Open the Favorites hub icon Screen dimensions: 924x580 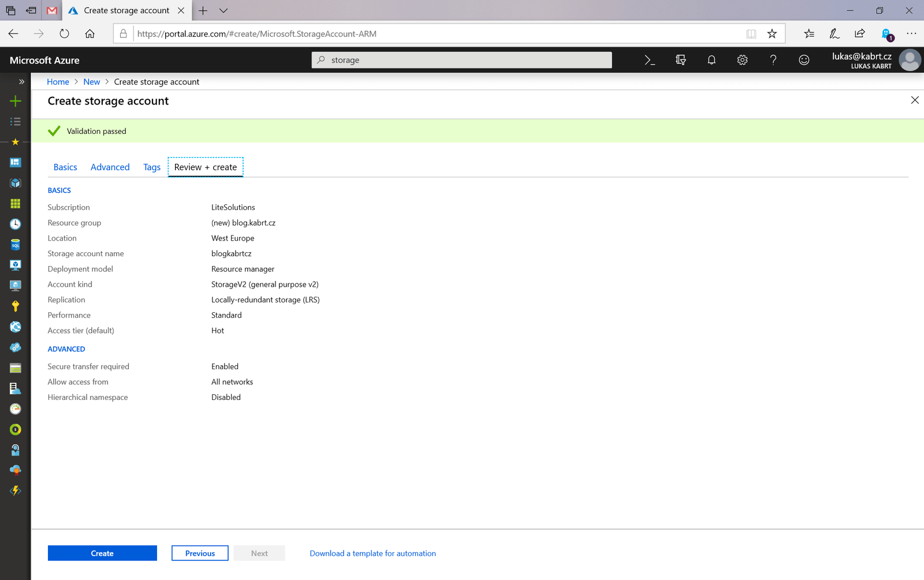809,33
